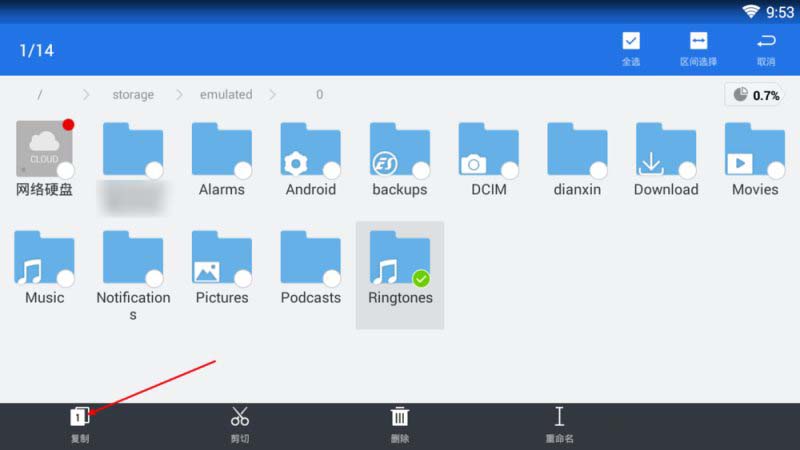Viewport: 800px width, 450px height.
Task: Tap the Cut (剪切) scissors icon
Action: click(x=239, y=416)
